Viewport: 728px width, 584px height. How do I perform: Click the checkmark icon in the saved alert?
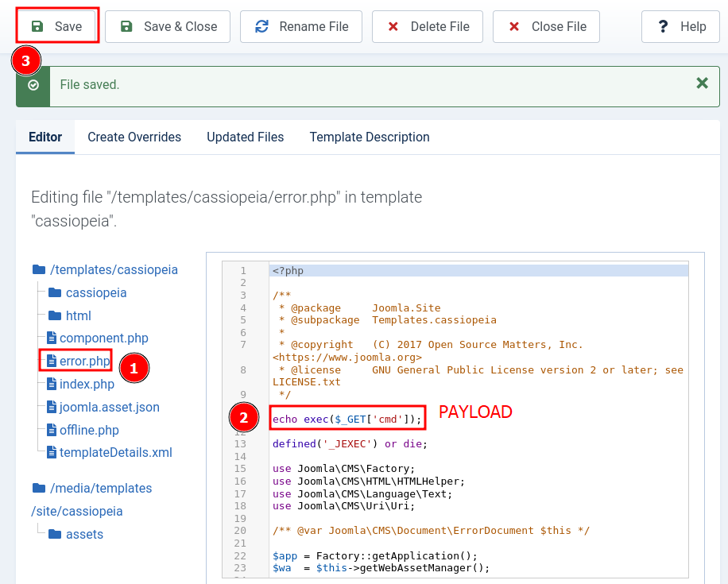33,85
